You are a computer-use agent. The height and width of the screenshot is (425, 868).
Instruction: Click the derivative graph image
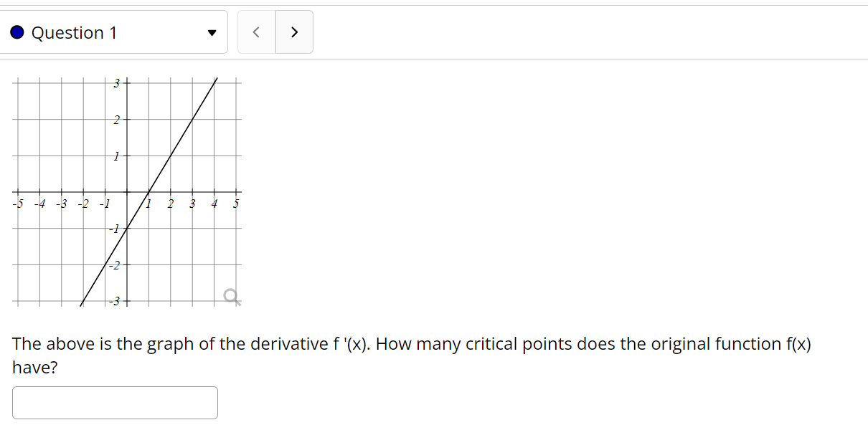click(127, 191)
